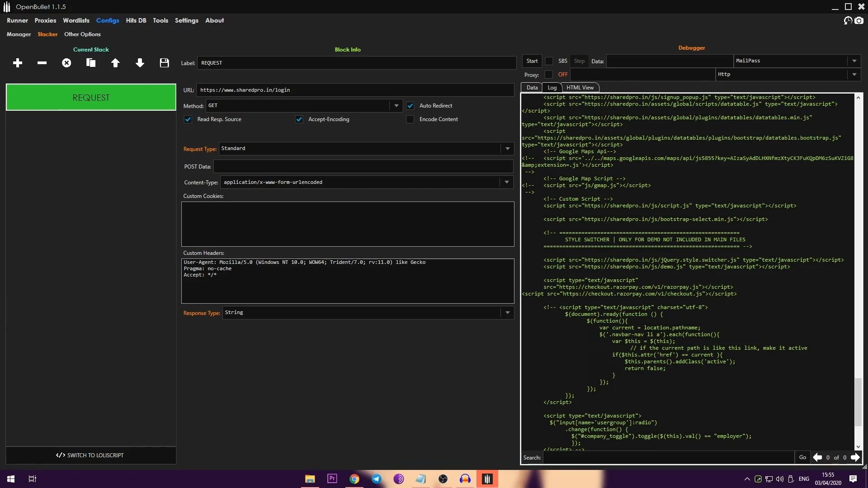The width and height of the screenshot is (868, 488).
Task: Click the save stack floppy disk icon
Action: pyautogui.click(x=164, y=62)
